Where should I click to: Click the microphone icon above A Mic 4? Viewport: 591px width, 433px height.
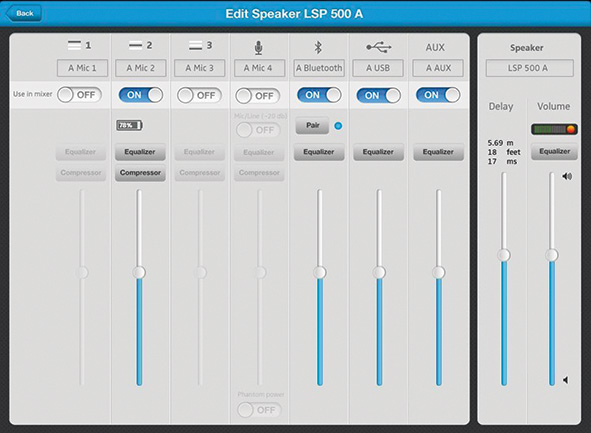pos(258,48)
